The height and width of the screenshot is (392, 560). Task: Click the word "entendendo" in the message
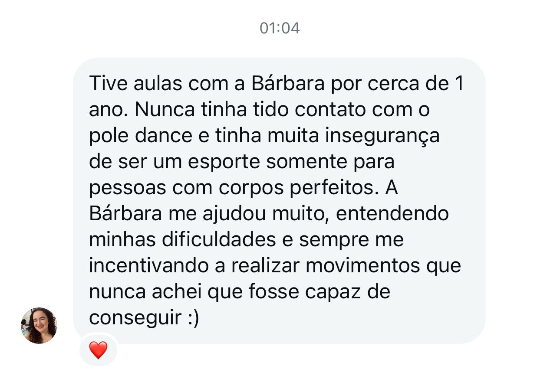(x=392, y=214)
